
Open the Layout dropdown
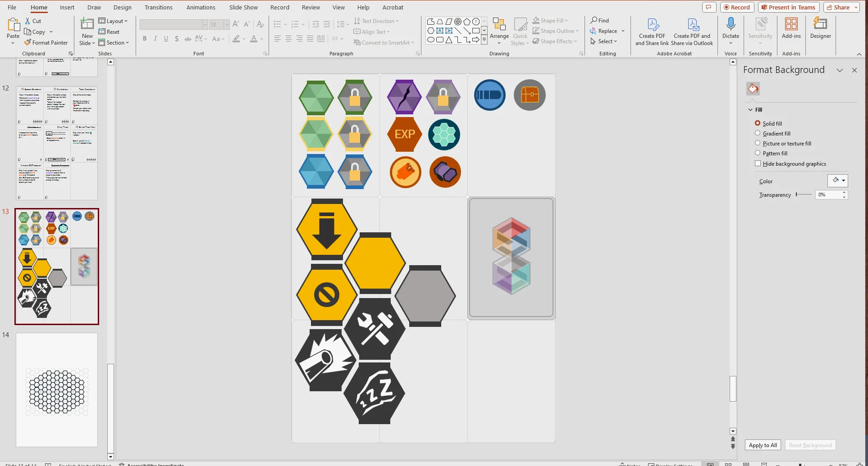(113, 21)
